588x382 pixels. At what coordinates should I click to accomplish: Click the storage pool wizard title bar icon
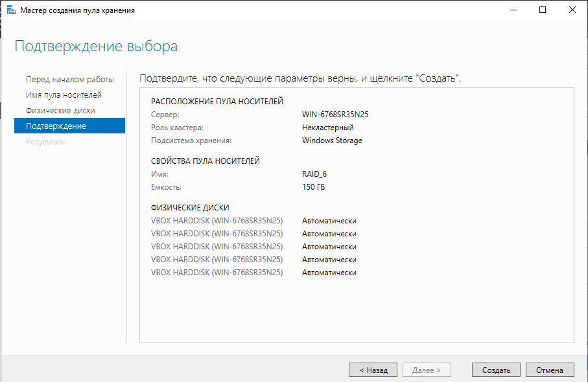tap(11, 10)
